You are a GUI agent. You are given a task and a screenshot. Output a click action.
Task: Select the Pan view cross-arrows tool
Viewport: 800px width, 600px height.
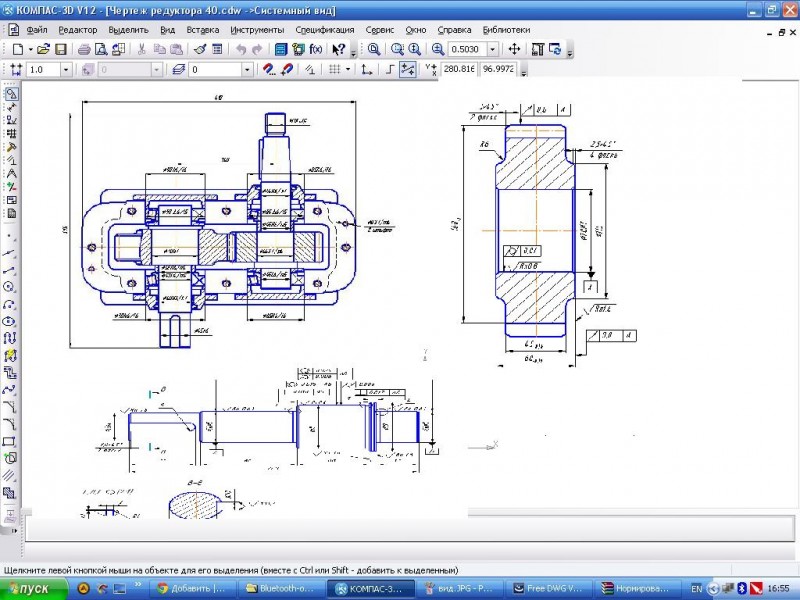(x=514, y=49)
